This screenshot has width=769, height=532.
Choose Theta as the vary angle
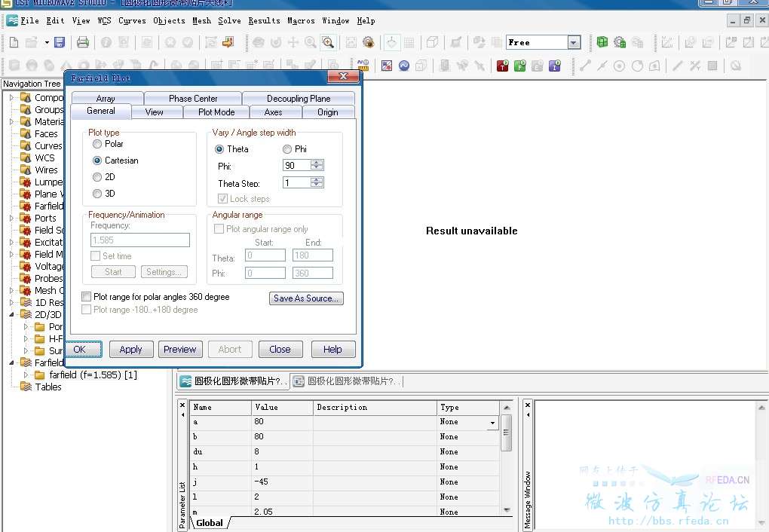tap(219, 149)
